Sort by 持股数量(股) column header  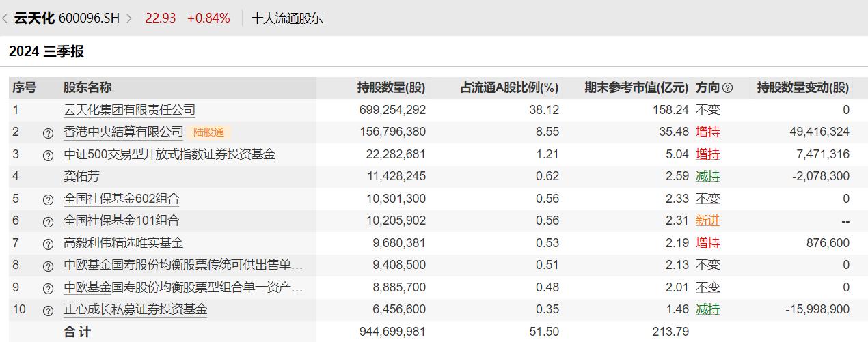click(x=391, y=87)
